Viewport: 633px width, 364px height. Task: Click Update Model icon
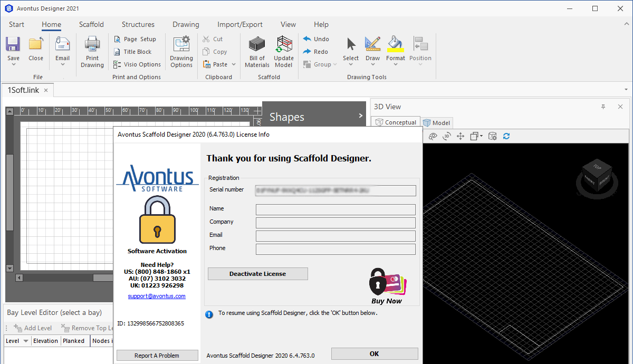284,44
